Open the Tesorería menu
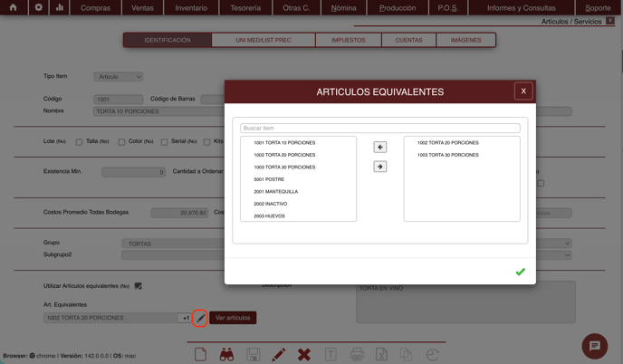 click(245, 8)
